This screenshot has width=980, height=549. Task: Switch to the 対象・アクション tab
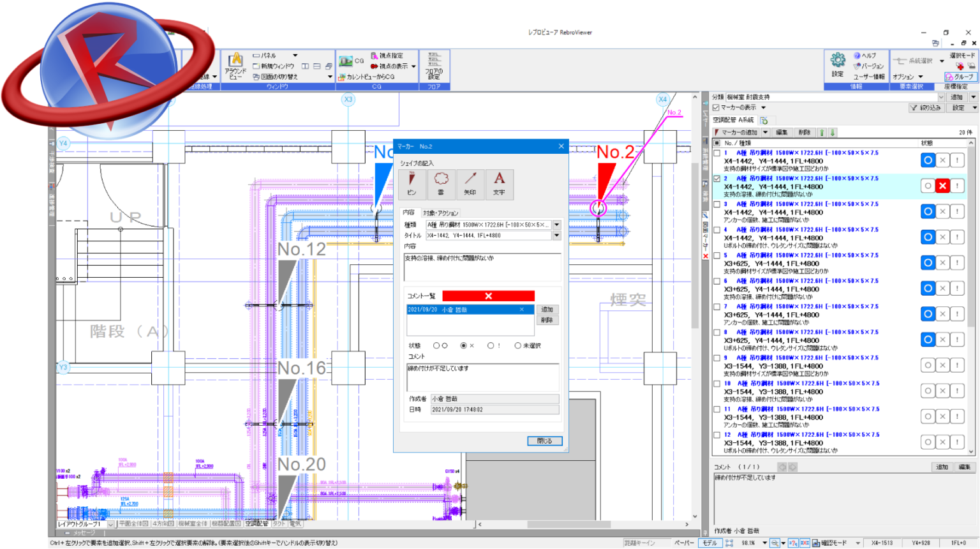click(440, 213)
